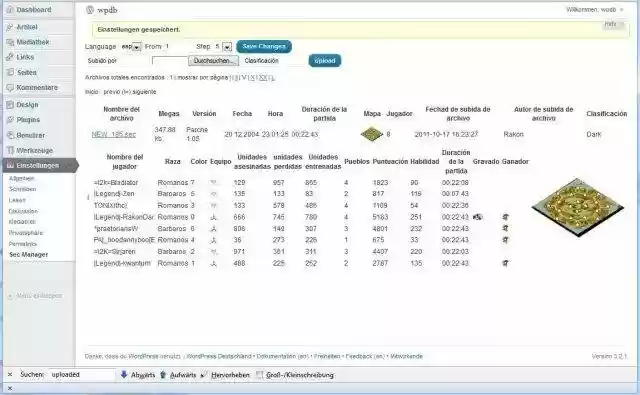Click the Rakon uploader cell

(513, 134)
